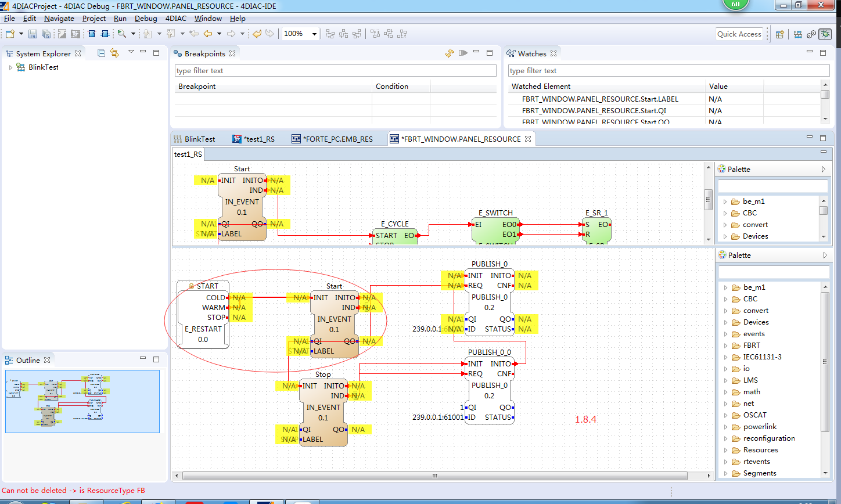Viewport: 841px width, 504px height.
Task: Click the Undo curved arrow icon
Action: tap(257, 34)
